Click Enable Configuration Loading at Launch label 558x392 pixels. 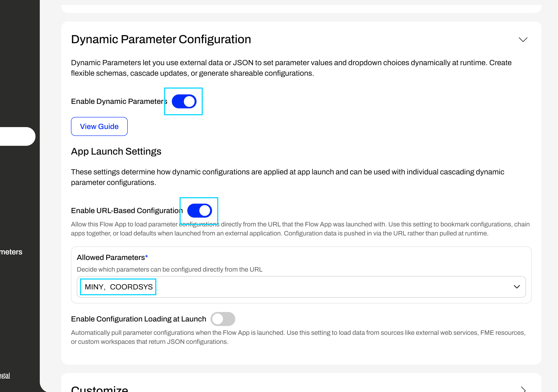[x=138, y=319]
